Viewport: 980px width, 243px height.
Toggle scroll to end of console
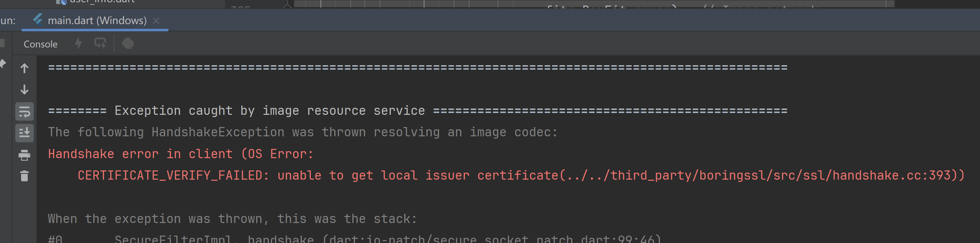pos(24,133)
